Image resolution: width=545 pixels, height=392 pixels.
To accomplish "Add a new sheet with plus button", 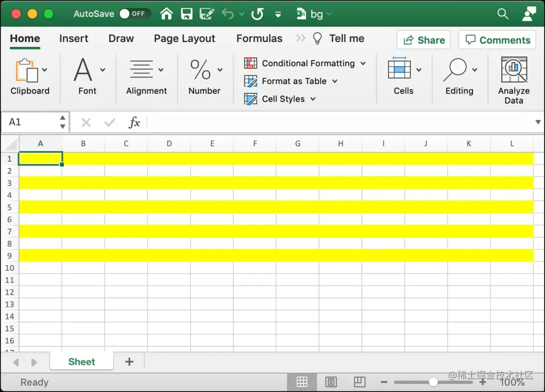I will [129, 362].
